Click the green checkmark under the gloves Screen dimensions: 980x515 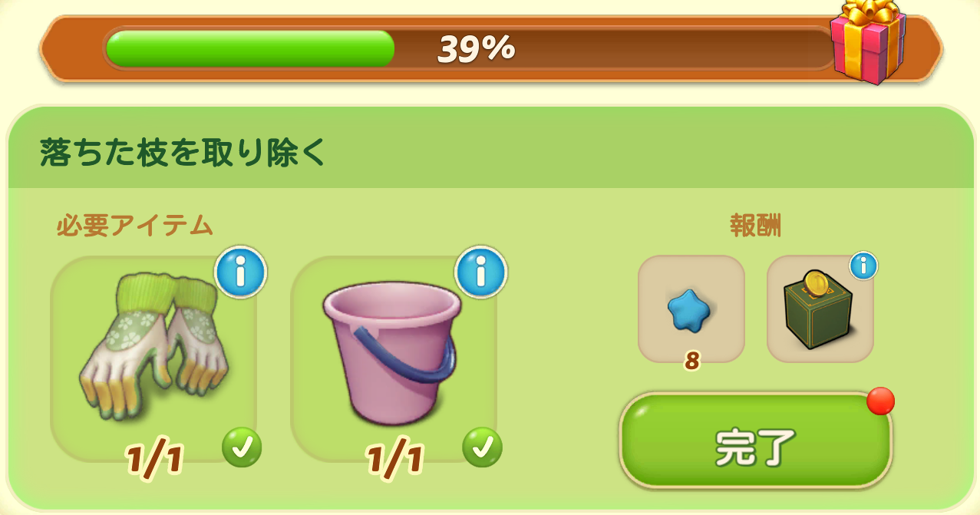click(x=242, y=447)
